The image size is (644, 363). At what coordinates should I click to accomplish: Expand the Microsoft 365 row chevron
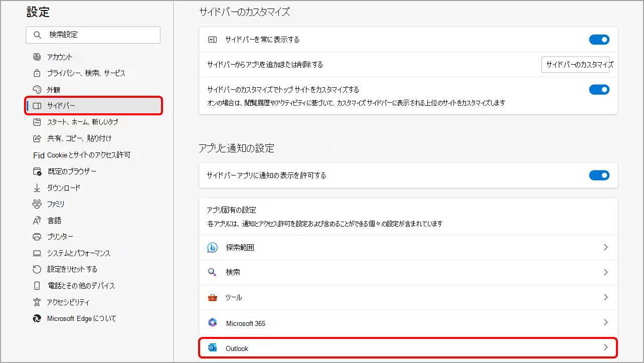coord(605,322)
